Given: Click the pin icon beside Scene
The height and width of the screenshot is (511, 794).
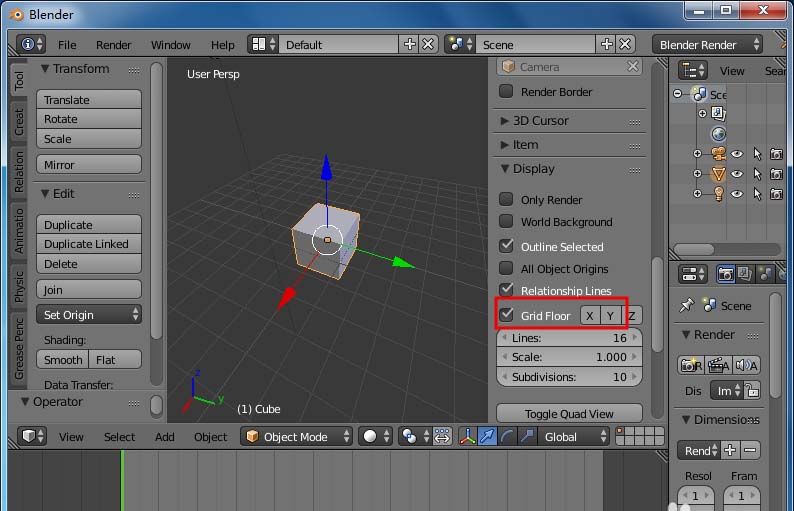Looking at the screenshot, I should pyautogui.click(x=687, y=305).
